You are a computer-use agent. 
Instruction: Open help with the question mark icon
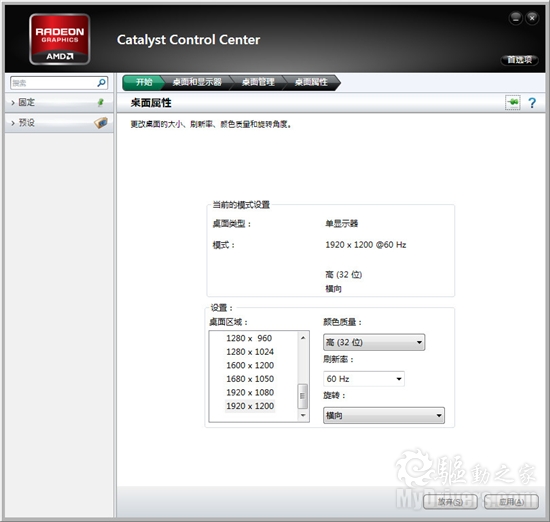(532, 103)
